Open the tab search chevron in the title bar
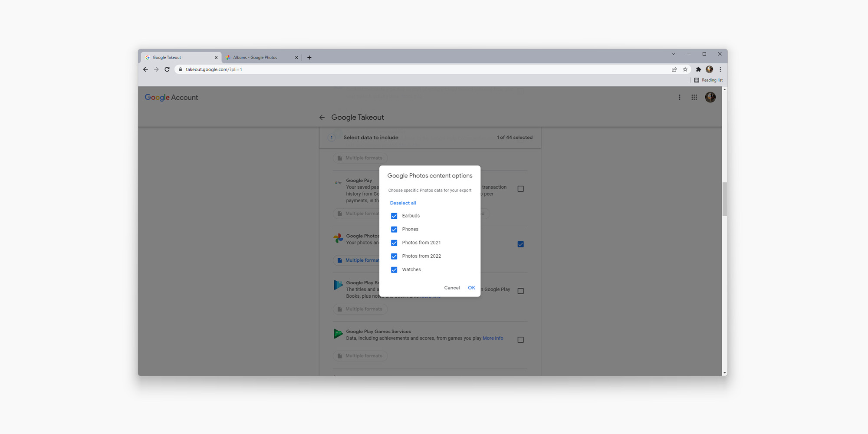Viewport: 868px width, 434px height. click(673, 54)
